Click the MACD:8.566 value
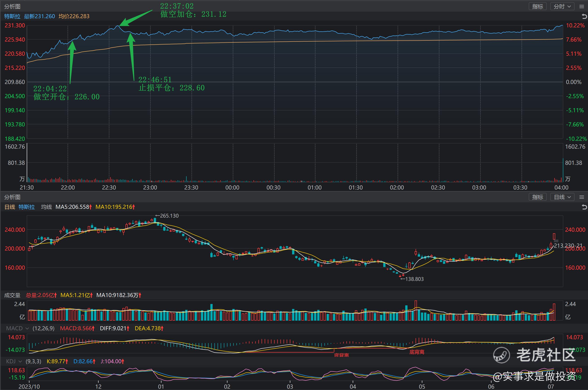Viewport: 588px width, 390px height. 77,328
